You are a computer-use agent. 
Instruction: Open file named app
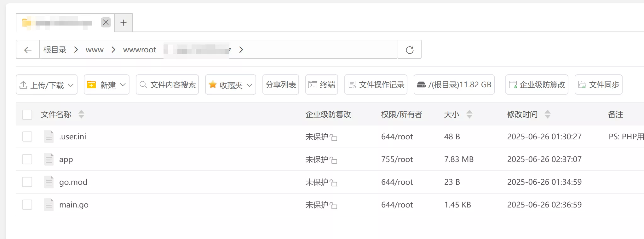pyautogui.click(x=66, y=160)
